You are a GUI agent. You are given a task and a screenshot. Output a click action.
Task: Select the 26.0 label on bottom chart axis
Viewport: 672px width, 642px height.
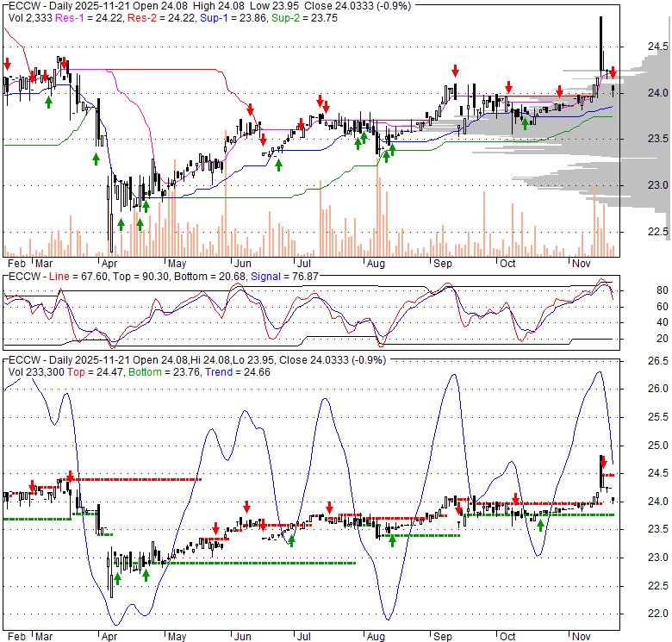[x=657, y=389]
